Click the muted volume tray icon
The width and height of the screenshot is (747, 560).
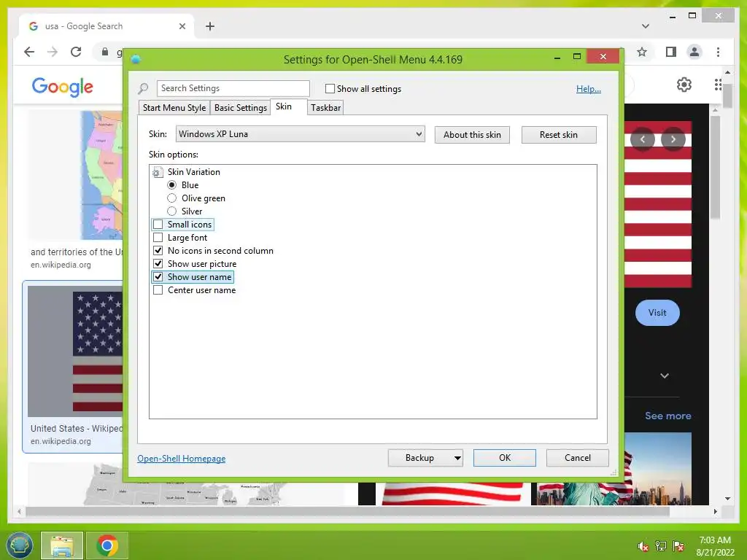click(x=643, y=546)
